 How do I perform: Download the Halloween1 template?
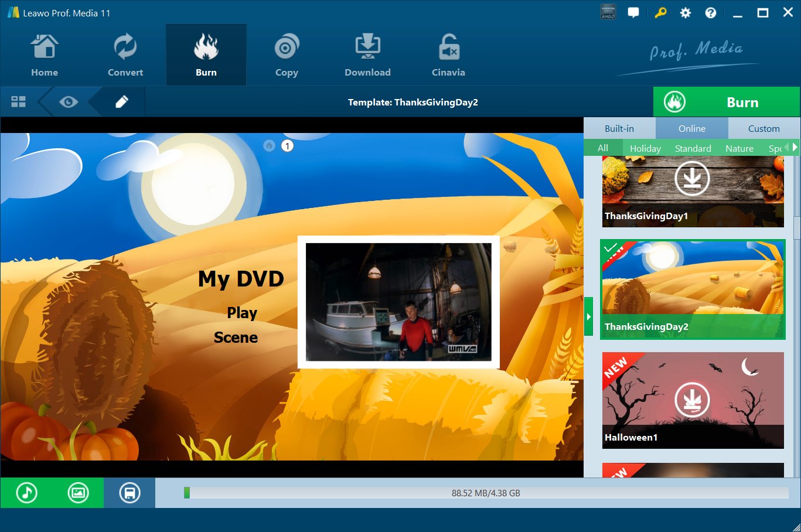pyautogui.click(x=692, y=400)
